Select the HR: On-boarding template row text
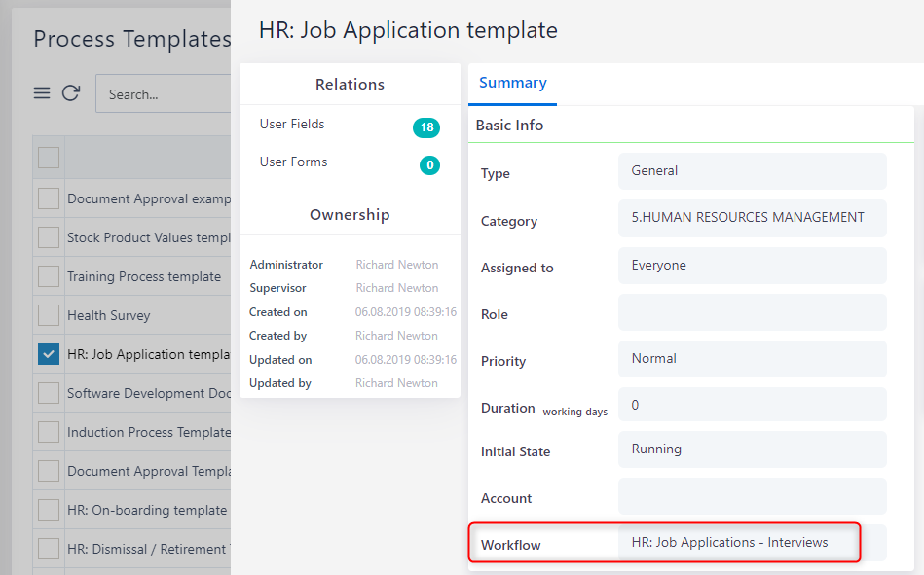The height and width of the screenshot is (575, 924). point(147,510)
